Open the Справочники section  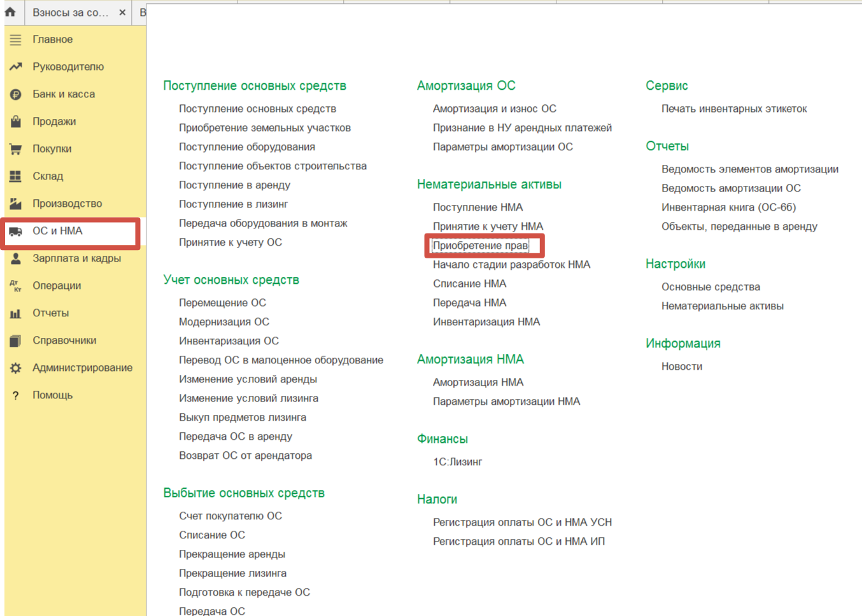click(64, 340)
